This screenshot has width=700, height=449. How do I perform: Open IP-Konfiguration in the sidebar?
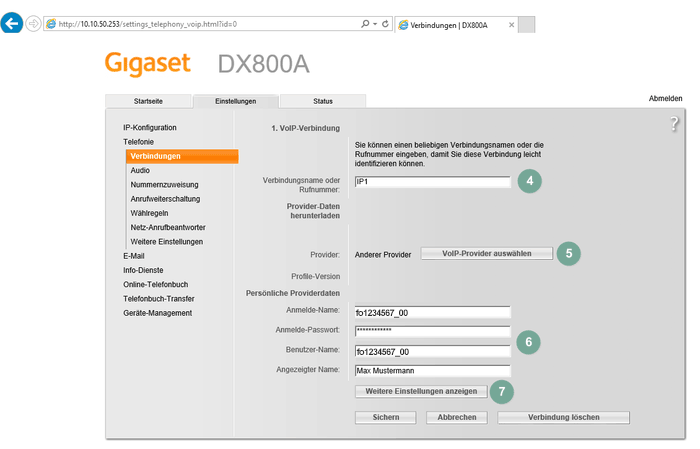click(150, 128)
